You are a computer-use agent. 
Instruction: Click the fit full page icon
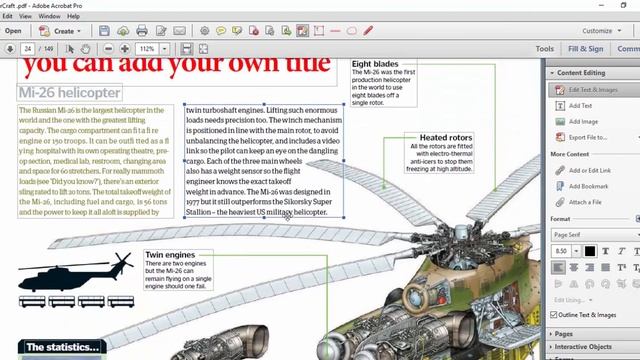(203, 49)
